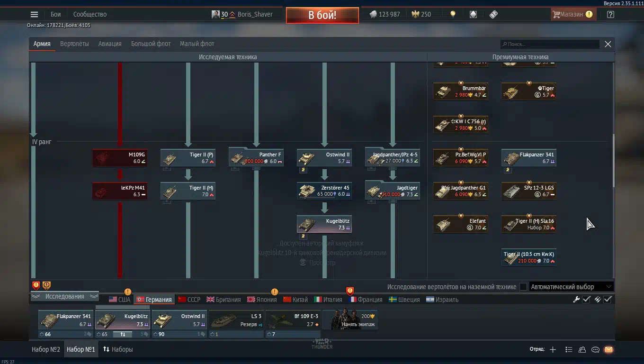This screenshot has width=644, height=364.
Task: Open the Магазин shop
Action: [572, 14]
